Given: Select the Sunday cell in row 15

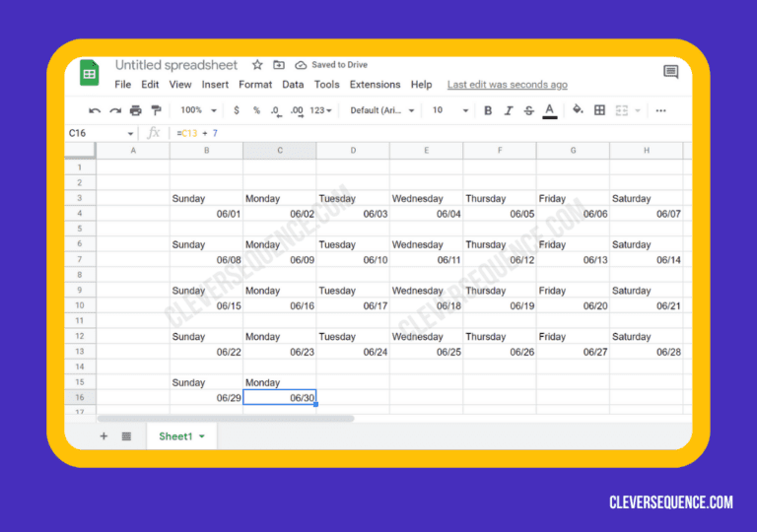Looking at the screenshot, I should pos(206,382).
